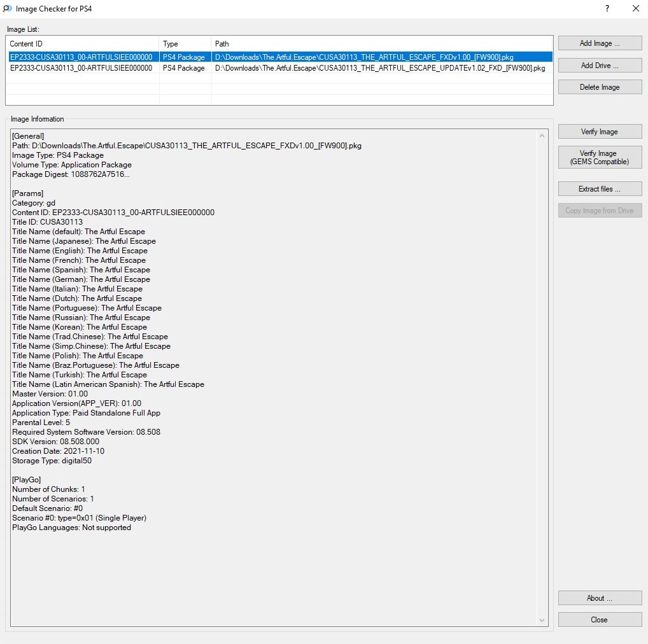648x644 pixels.
Task: Select the UPDATEv1.02 package row path
Action: click(380, 68)
